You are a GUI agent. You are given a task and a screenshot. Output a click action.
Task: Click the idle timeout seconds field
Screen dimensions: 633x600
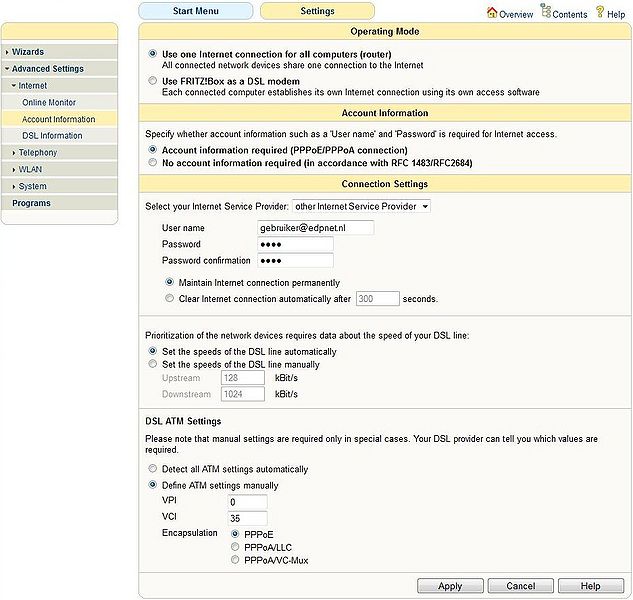[378, 299]
